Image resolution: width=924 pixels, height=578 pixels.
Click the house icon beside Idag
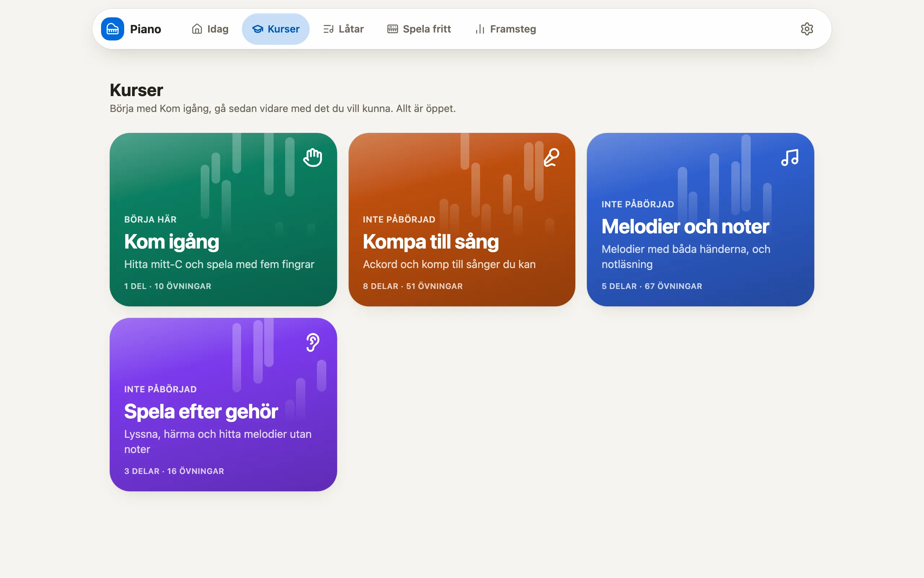(x=197, y=29)
